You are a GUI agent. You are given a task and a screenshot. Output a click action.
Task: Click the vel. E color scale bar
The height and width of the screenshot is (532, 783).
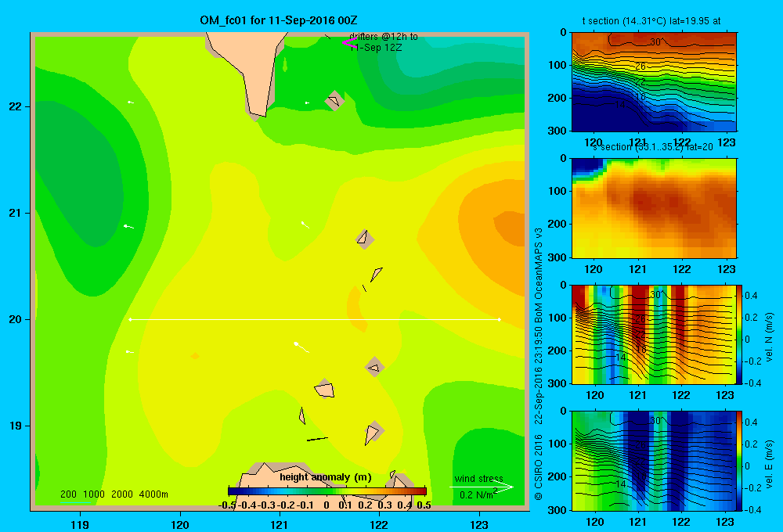pyautogui.click(x=740, y=461)
